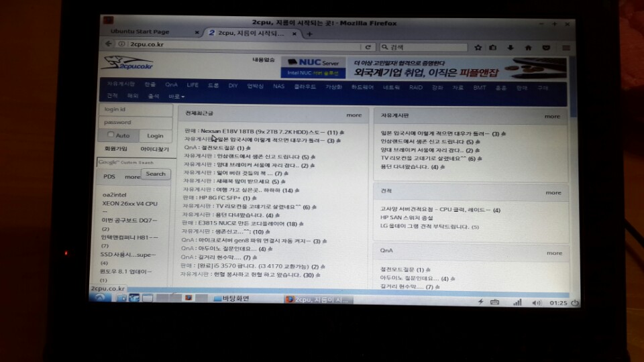Open the QnA menu in the blue navigation bar
This screenshot has height=362, width=644.
point(171,84)
